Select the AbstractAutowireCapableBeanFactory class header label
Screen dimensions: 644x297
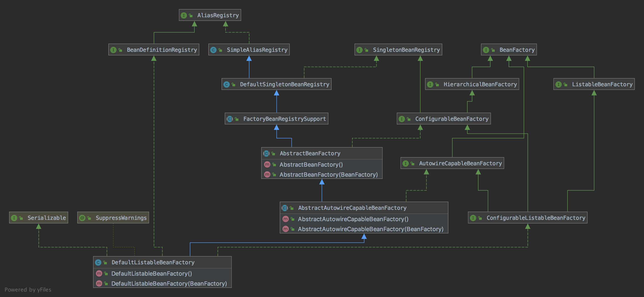coord(352,208)
